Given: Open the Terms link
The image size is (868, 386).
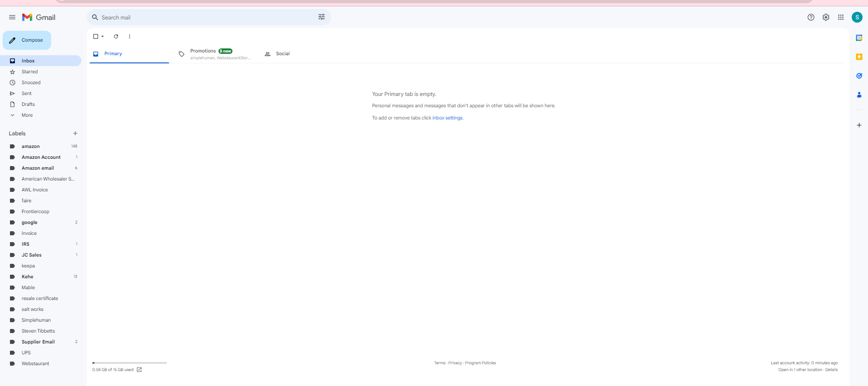Looking at the screenshot, I should [x=440, y=363].
